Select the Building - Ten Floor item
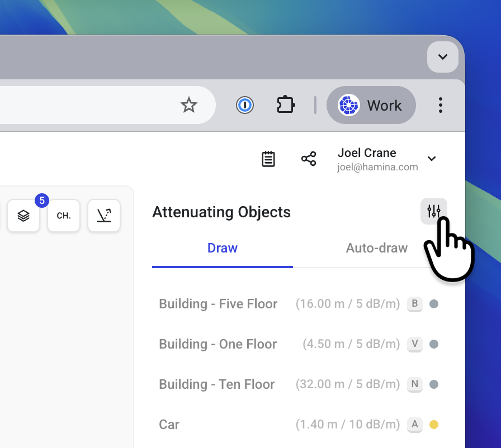 (217, 384)
